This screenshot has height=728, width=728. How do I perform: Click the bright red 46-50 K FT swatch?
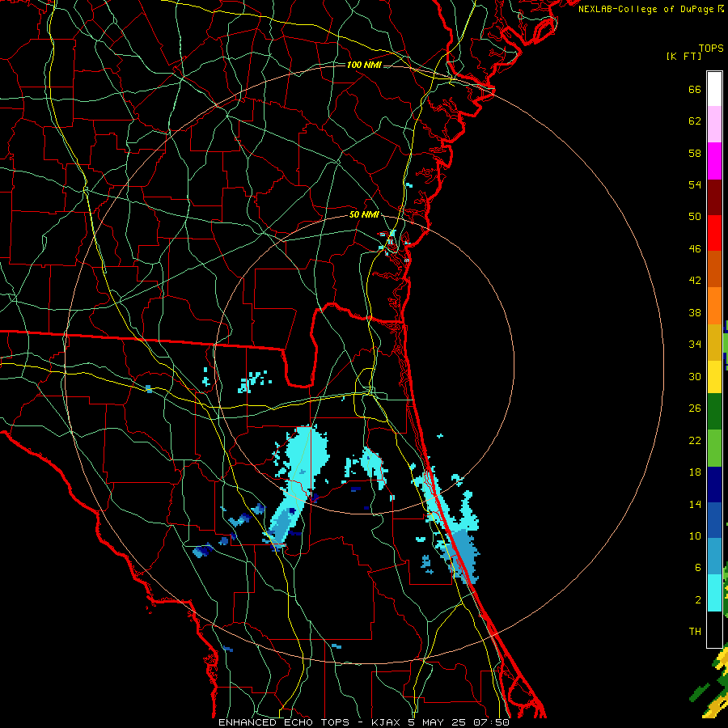click(714, 233)
